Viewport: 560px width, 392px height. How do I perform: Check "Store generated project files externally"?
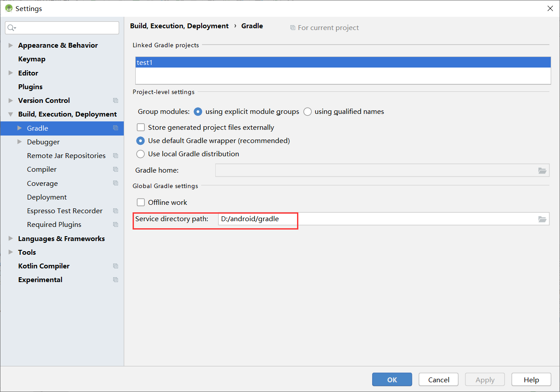[x=141, y=127]
